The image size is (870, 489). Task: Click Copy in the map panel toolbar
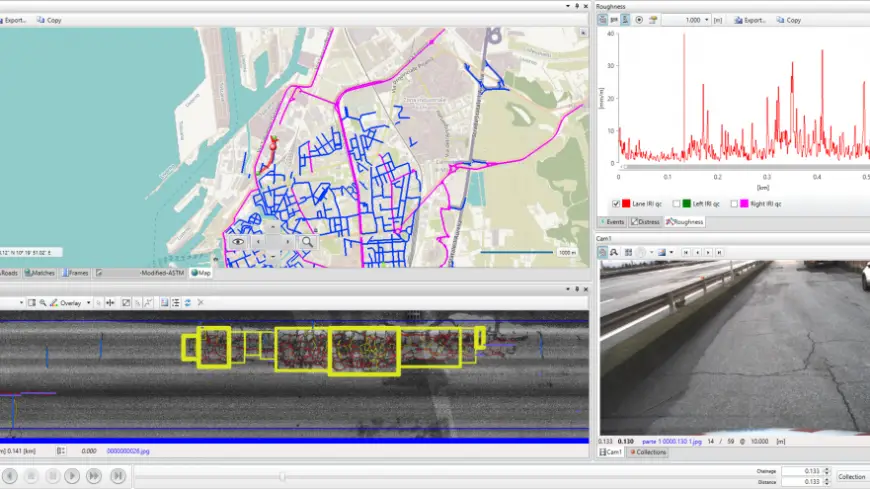point(49,20)
